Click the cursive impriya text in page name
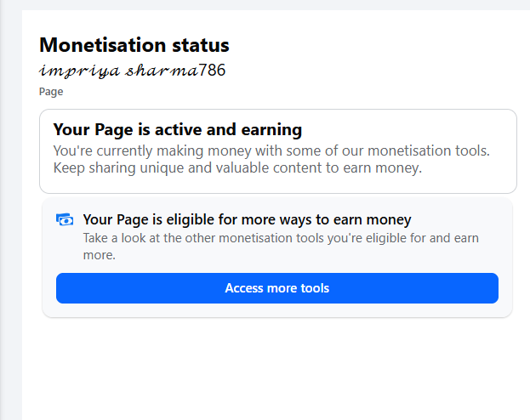The width and height of the screenshot is (530, 420). point(79,71)
